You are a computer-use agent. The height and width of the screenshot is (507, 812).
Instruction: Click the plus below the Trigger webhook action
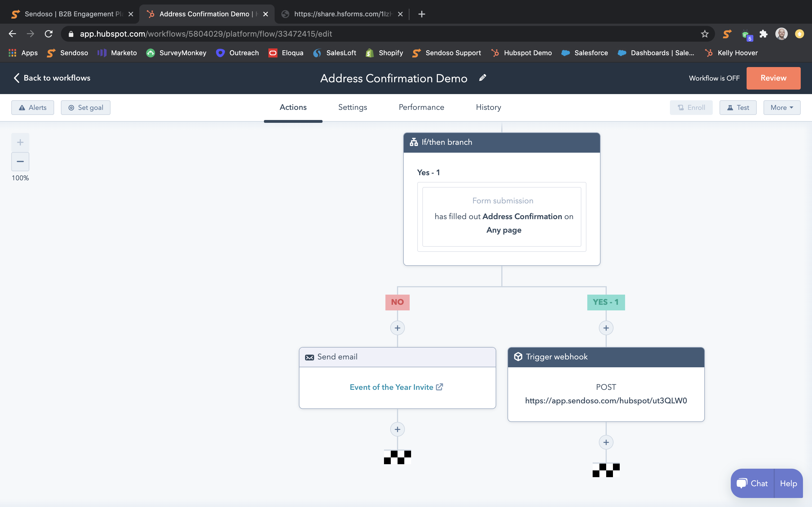[606, 442]
